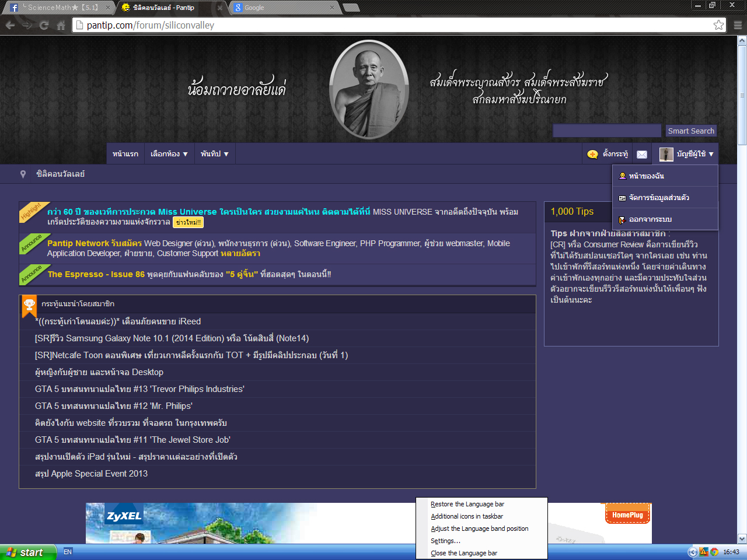Open GTA 5 #13 Trevor Philips Industries topic
Image resolution: width=747 pixels, height=560 pixels.
click(139, 389)
